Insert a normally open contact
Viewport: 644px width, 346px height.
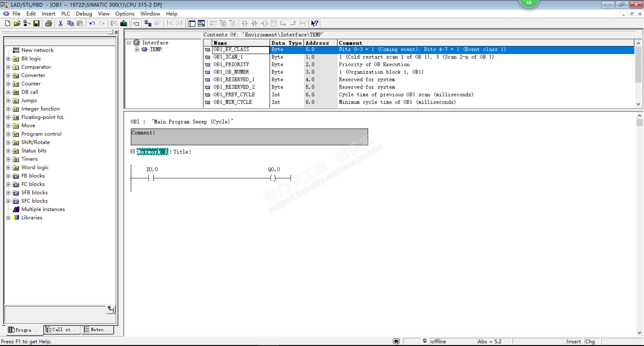[245, 23]
